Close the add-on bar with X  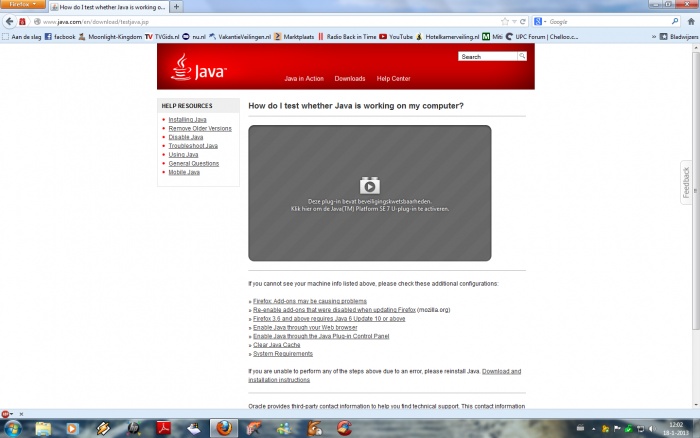pos(21,414)
